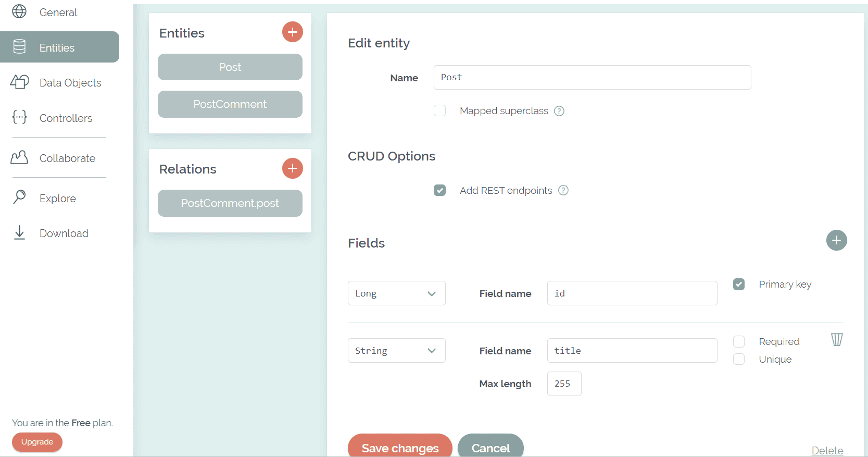Click the add entity plus icon
This screenshot has height=457, width=868.
[x=293, y=32]
